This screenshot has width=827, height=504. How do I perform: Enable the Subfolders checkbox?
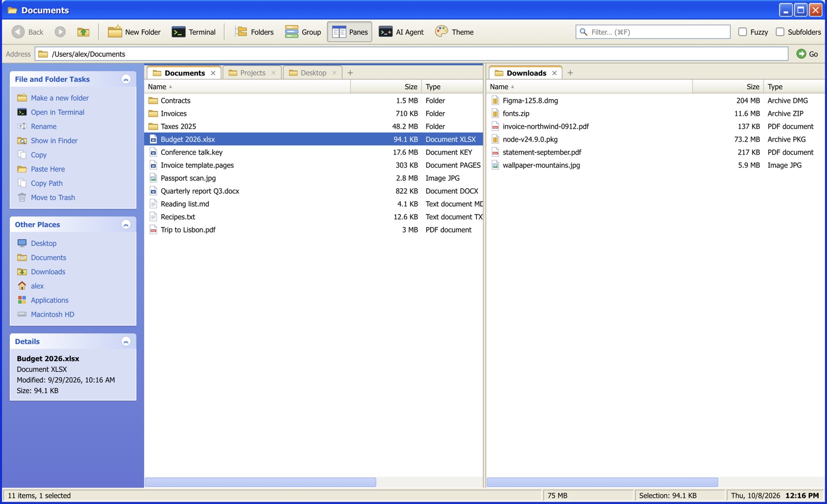(780, 32)
